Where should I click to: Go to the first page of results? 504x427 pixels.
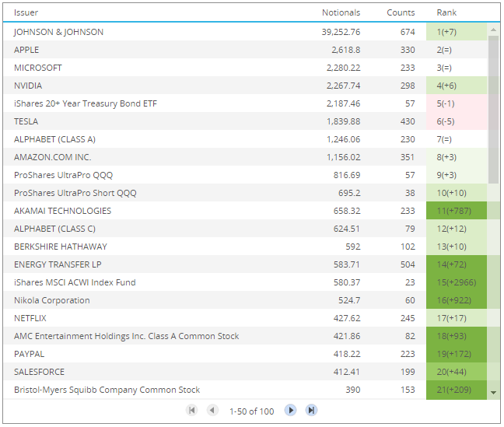tap(191, 411)
